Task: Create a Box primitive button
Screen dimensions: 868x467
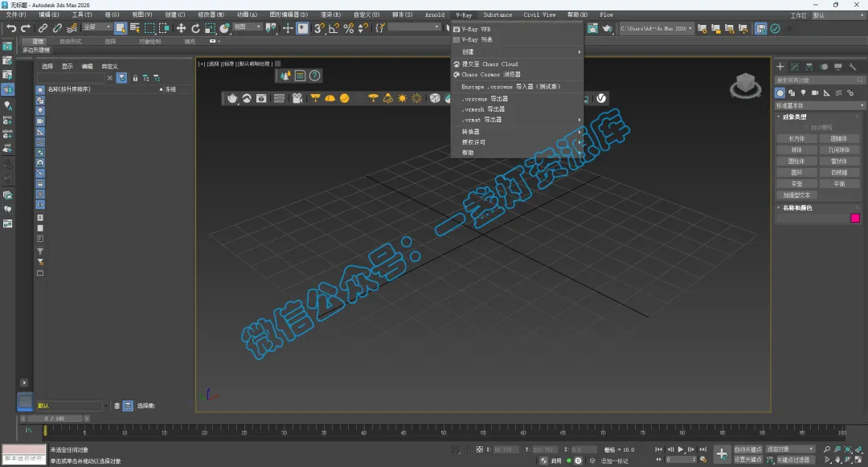Action: (796, 139)
